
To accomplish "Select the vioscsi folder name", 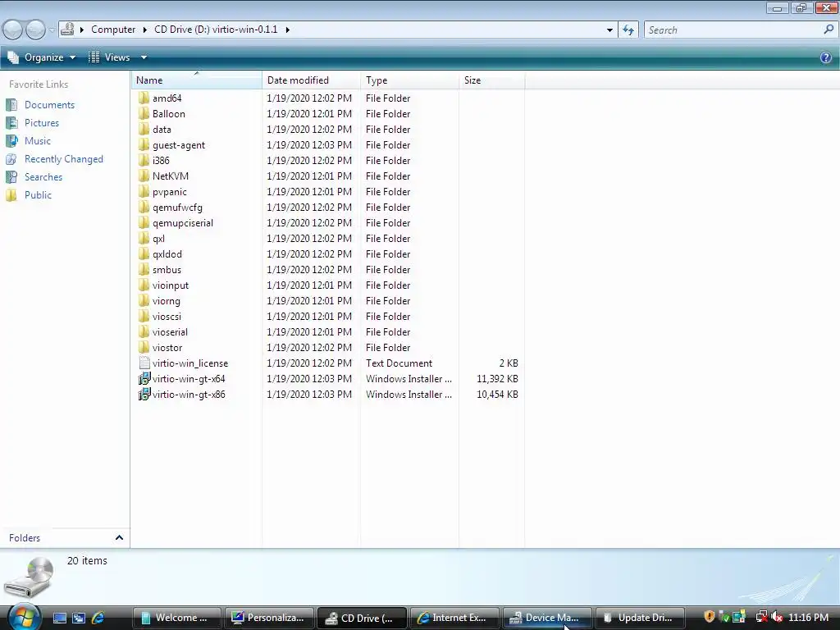I will click(167, 316).
